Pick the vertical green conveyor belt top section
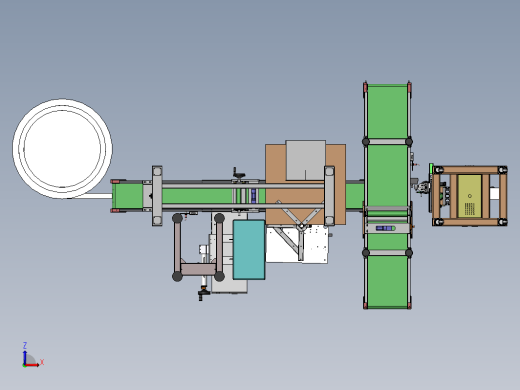Screen dimensions: 520x390 pyautogui.click(x=387, y=112)
